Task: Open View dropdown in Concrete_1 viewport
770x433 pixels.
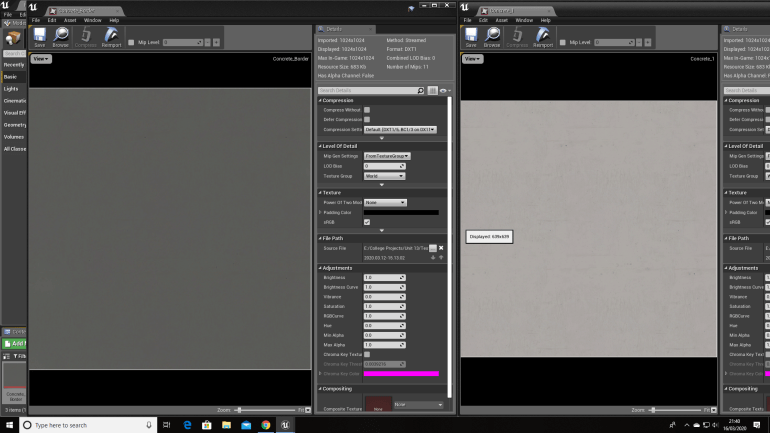Action: (472, 59)
